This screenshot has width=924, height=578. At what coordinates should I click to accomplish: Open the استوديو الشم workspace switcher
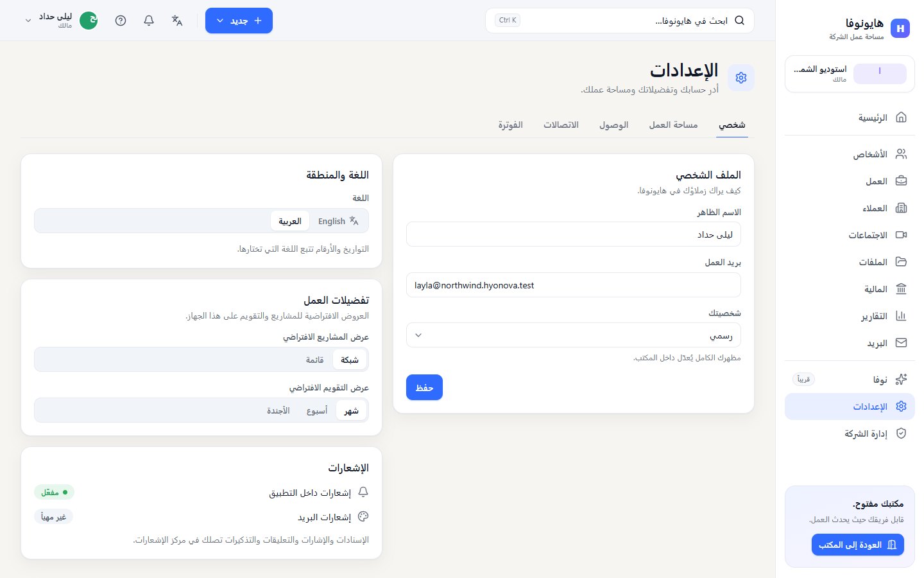(x=850, y=74)
